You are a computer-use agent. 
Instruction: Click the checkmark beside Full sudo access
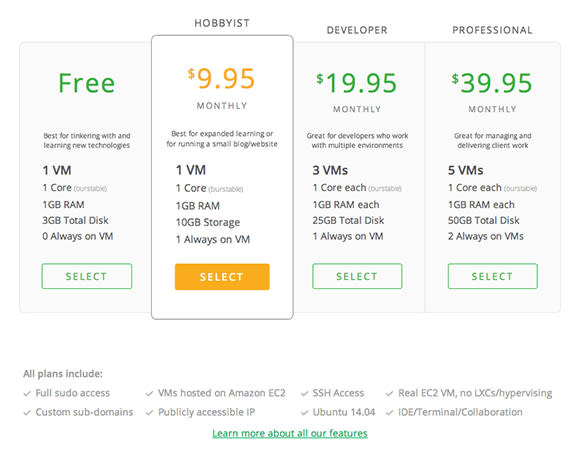(27, 394)
